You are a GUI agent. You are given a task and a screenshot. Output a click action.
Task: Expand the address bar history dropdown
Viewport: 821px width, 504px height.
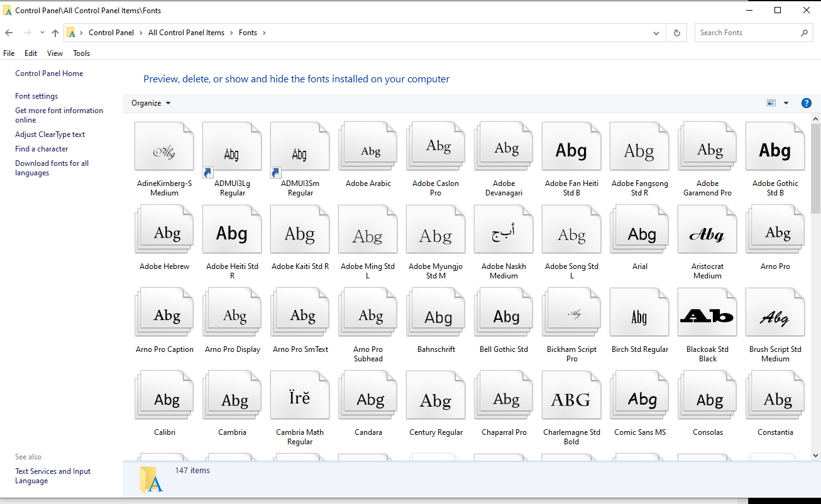656,33
